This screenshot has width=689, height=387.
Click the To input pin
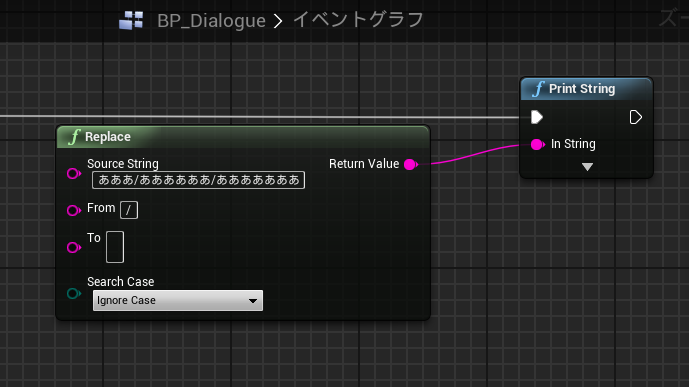[x=74, y=247]
